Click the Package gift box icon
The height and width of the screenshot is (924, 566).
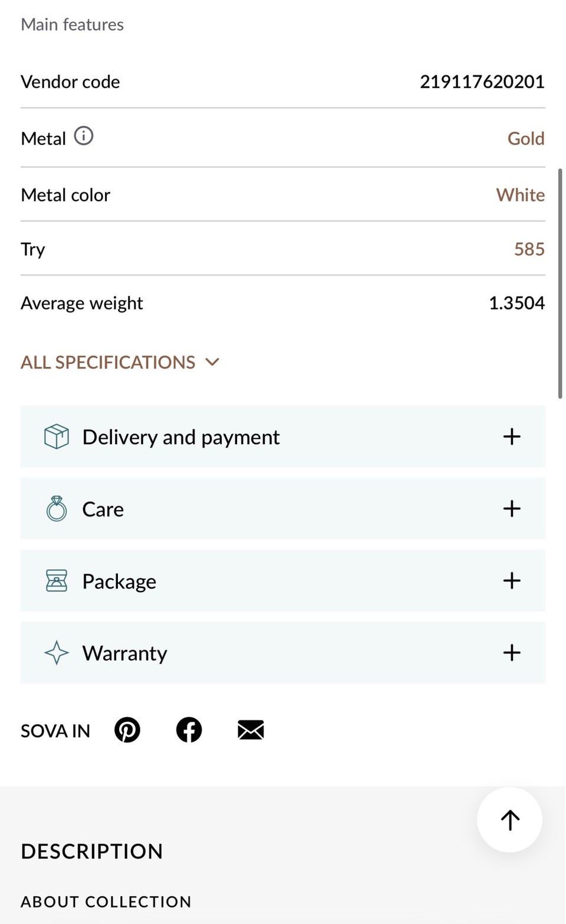(x=57, y=581)
